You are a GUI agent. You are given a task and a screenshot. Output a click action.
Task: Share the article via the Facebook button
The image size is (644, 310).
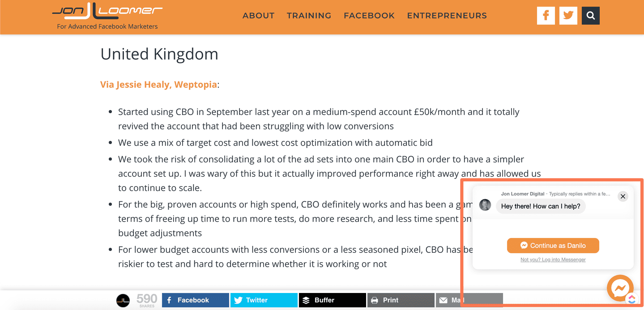[x=196, y=300]
